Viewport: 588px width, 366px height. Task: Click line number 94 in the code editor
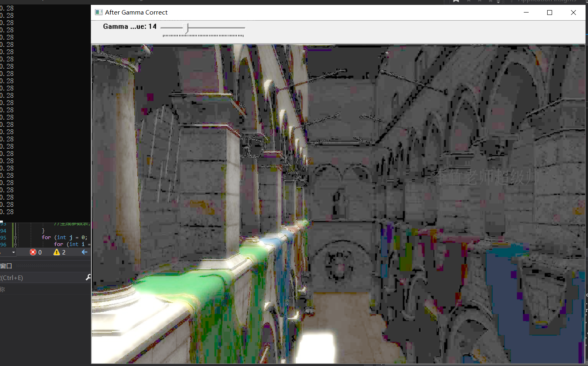click(3, 231)
